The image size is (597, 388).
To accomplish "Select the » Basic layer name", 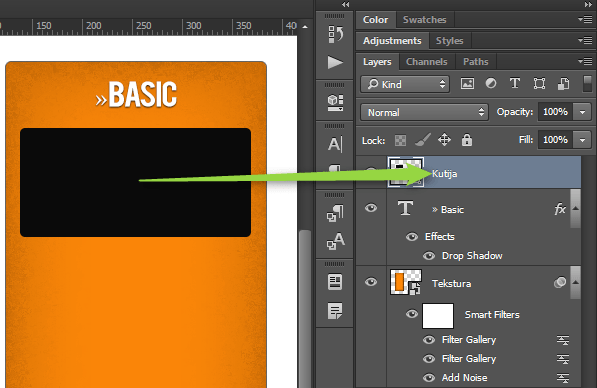I will pos(448,209).
